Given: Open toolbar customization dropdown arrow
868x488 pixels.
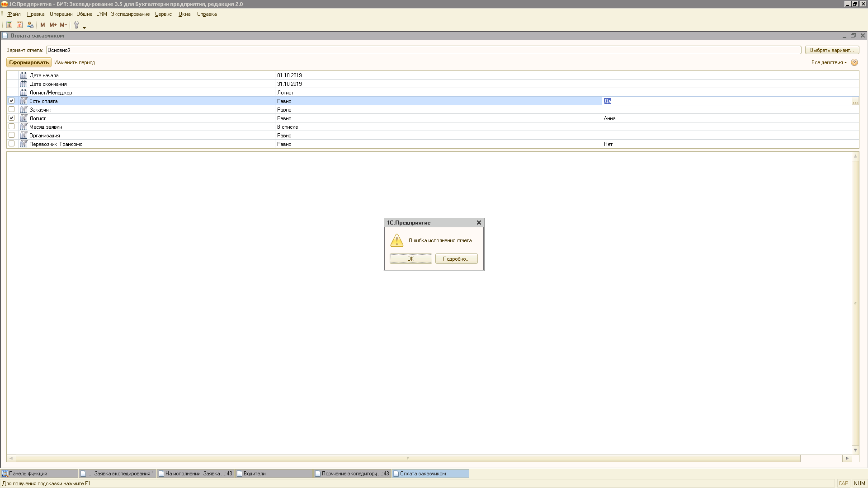Looking at the screenshot, I should (84, 28).
